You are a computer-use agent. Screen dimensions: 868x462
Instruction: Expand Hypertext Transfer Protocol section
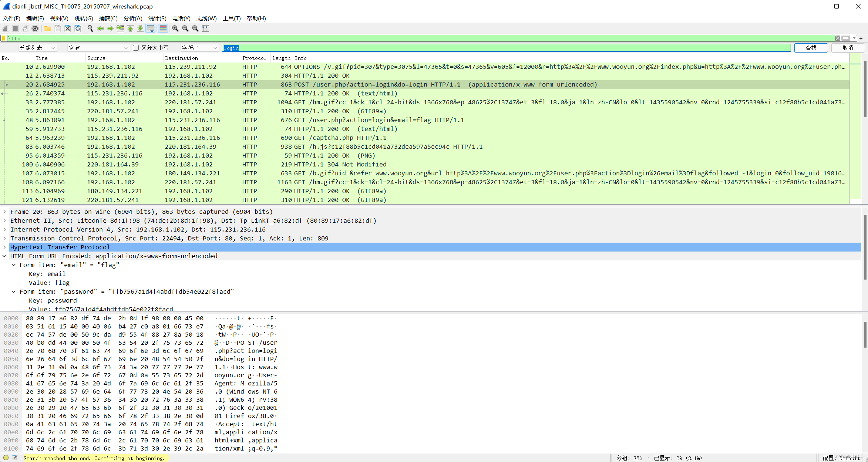[x=4, y=247]
